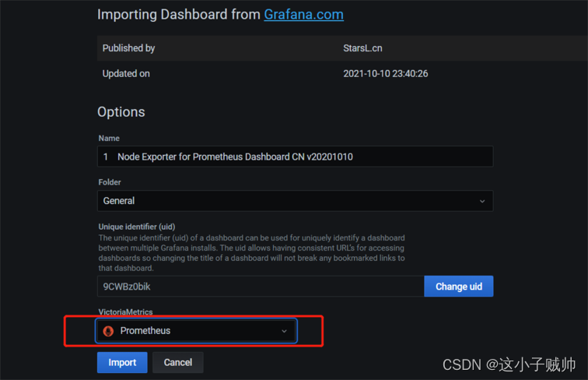The width and height of the screenshot is (588, 380).
Task: Click the Cancel button
Action: [x=178, y=362]
